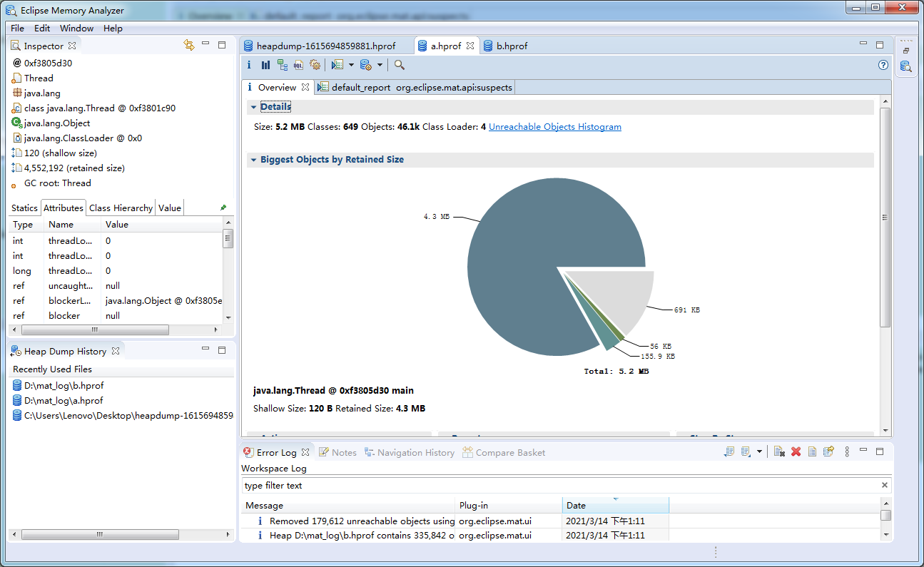This screenshot has width=924, height=567.
Task: Click the Overview pane vertical scrollbar
Action: point(885,218)
